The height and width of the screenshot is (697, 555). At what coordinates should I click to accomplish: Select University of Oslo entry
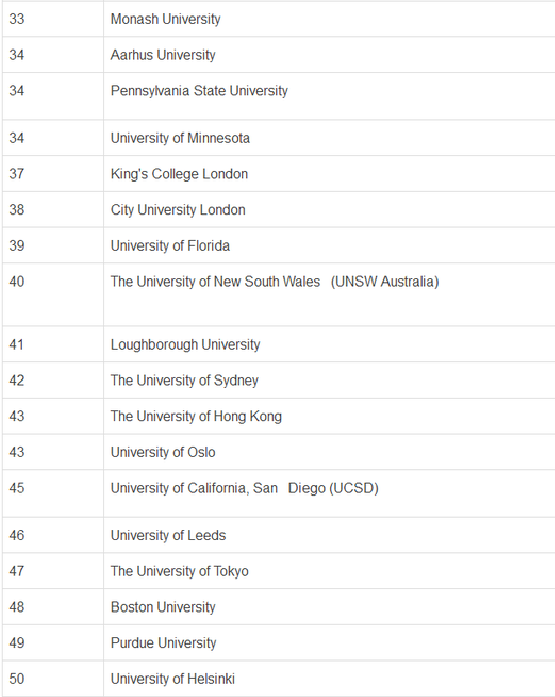[163, 452]
